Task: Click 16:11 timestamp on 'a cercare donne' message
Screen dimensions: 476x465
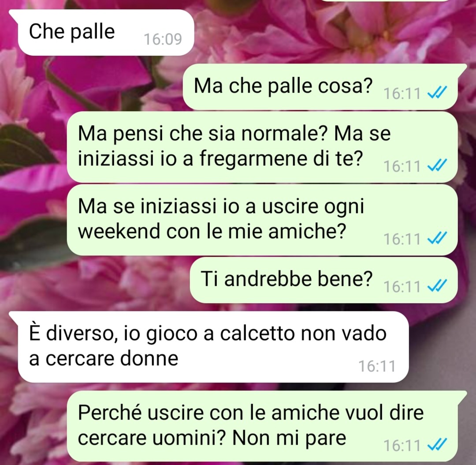Action: (377, 366)
